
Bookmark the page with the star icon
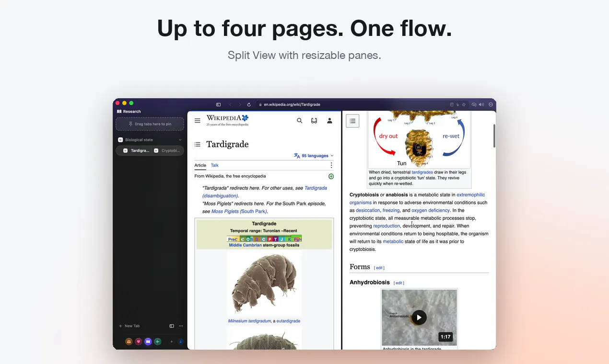click(x=464, y=104)
